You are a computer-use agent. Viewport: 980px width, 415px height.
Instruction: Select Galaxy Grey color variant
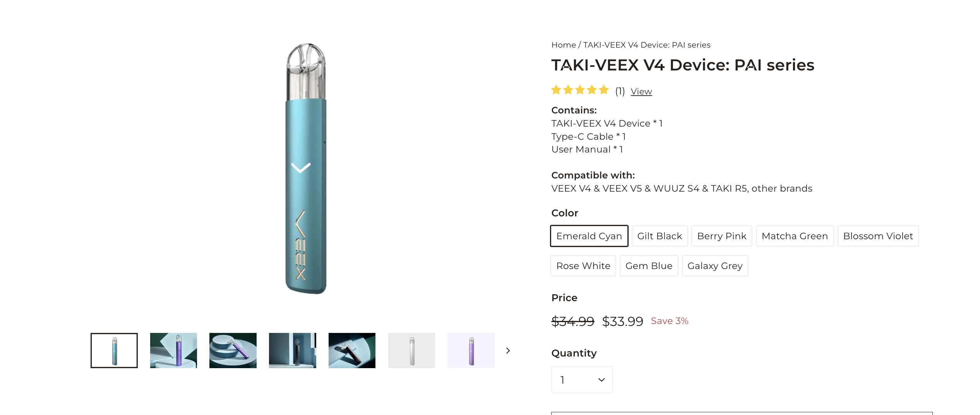[x=715, y=266]
